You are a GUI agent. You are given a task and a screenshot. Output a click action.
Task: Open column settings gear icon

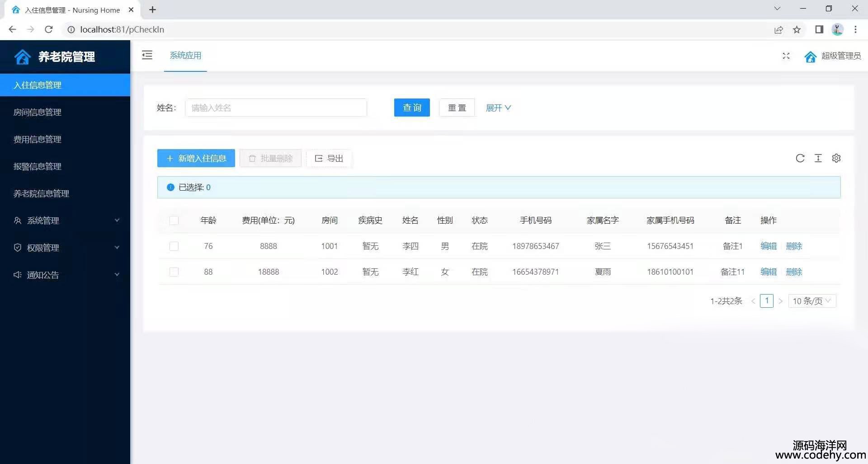tap(836, 158)
